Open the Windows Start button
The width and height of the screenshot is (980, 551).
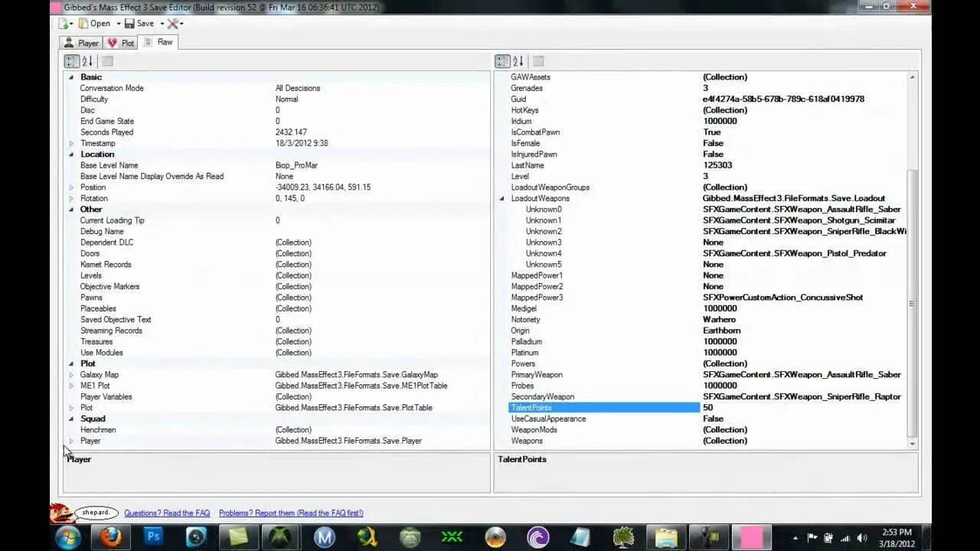point(68,536)
